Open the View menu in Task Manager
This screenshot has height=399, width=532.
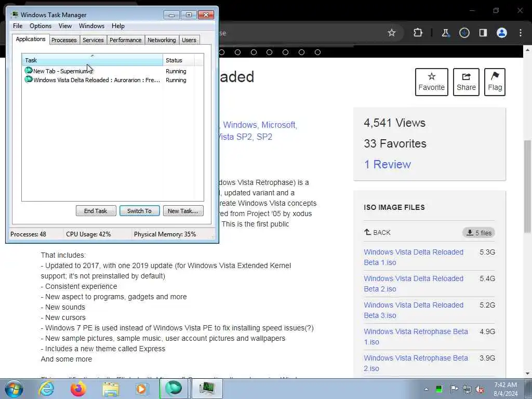[65, 26]
